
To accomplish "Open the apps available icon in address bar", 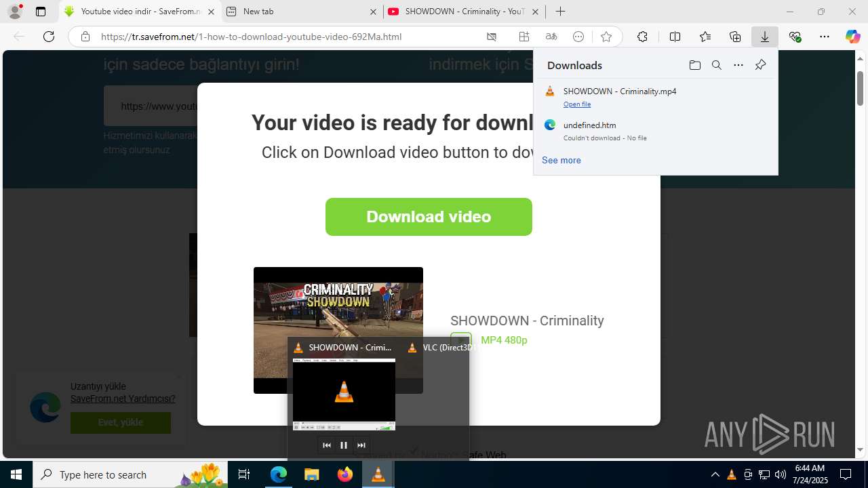I will coord(524,37).
